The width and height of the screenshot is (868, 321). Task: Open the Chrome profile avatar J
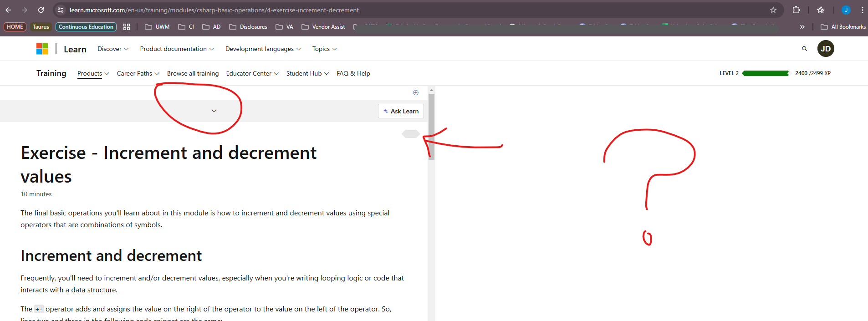(x=846, y=10)
